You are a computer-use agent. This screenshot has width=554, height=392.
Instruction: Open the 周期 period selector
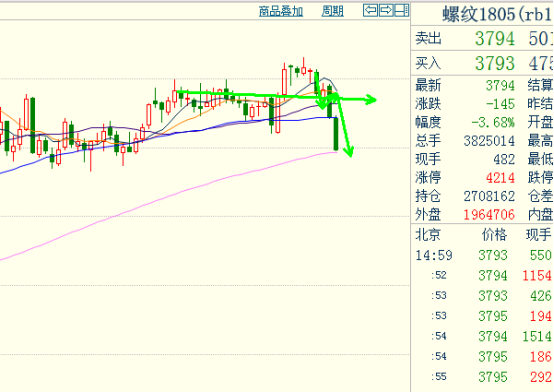(332, 11)
